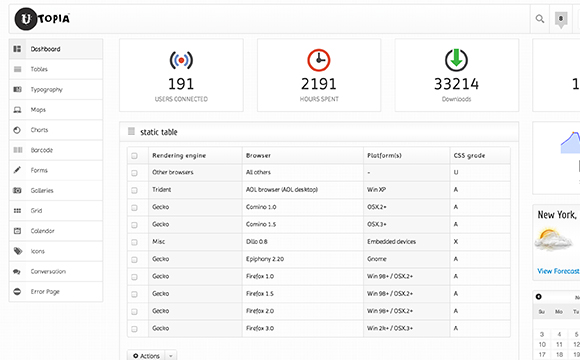
Task: Open the notification badge icon in header
Action: 561,20
